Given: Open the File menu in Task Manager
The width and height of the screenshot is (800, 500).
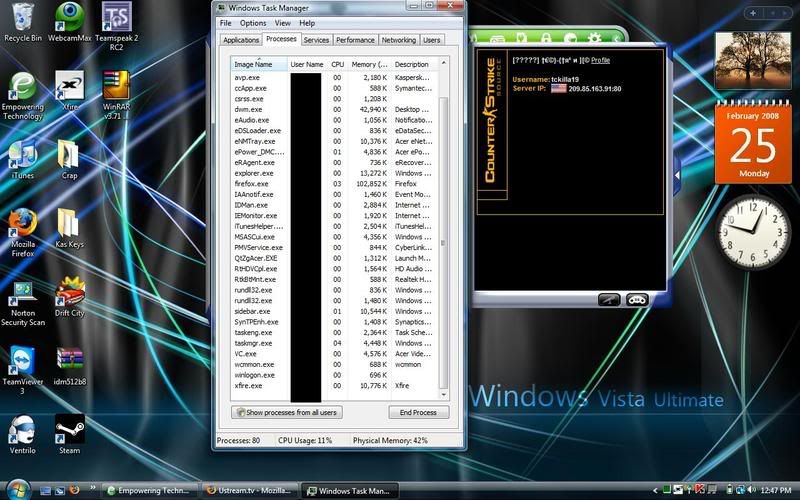Looking at the screenshot, I should tap(226, 23).
